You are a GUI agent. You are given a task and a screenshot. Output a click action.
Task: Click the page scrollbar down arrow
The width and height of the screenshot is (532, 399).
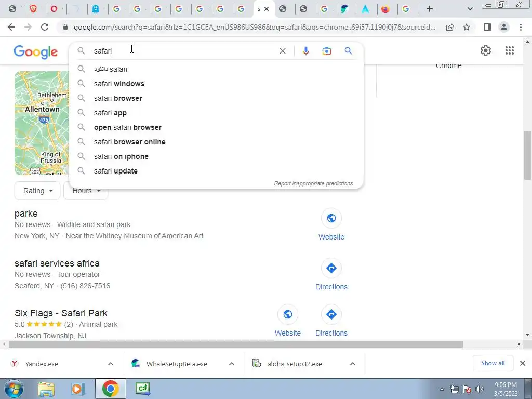(528, 335)
